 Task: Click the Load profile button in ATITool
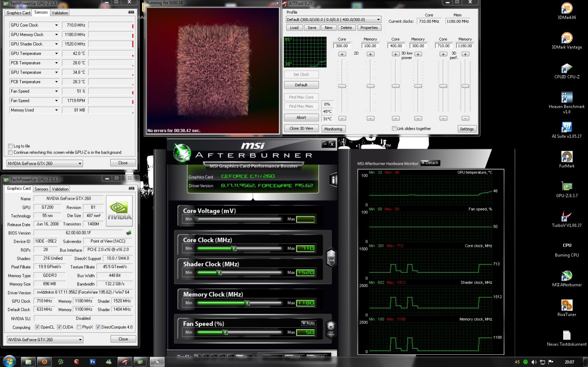(294, 28)
